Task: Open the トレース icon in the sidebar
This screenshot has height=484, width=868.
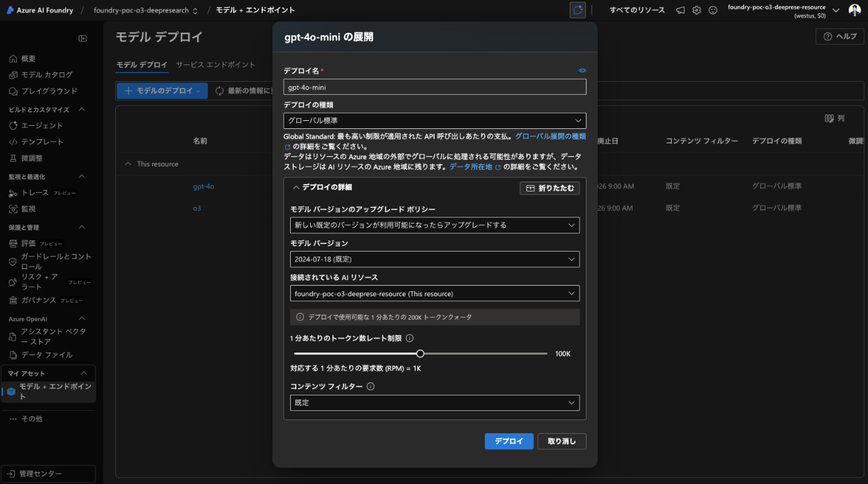Action: tap(13, 193)
